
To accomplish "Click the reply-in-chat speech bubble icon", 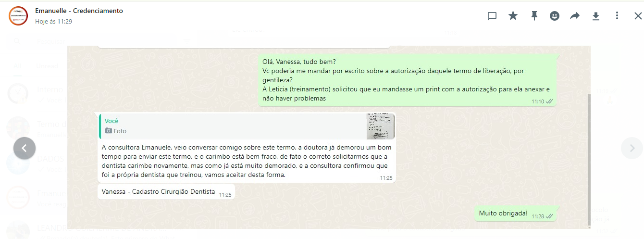I will (492, 16).
